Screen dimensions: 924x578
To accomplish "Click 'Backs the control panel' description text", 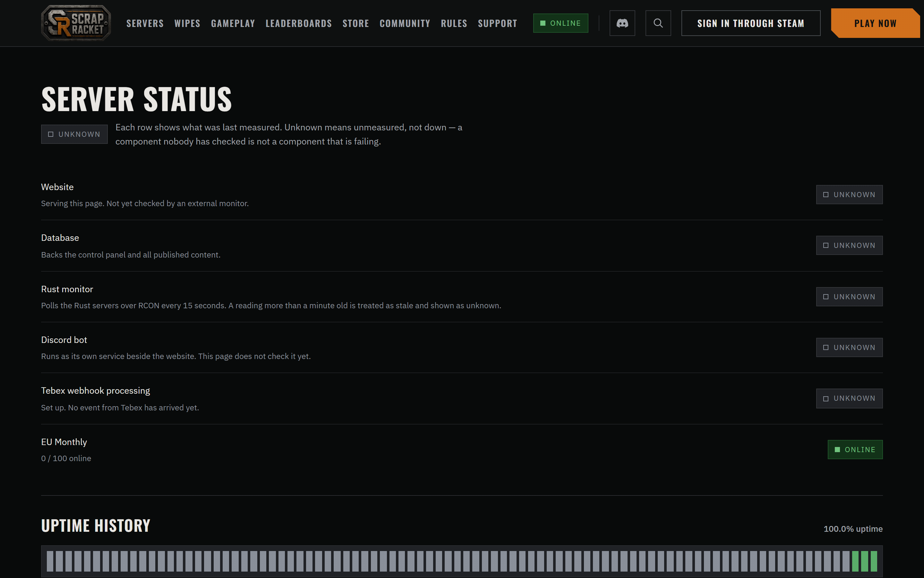I will 131,255.
